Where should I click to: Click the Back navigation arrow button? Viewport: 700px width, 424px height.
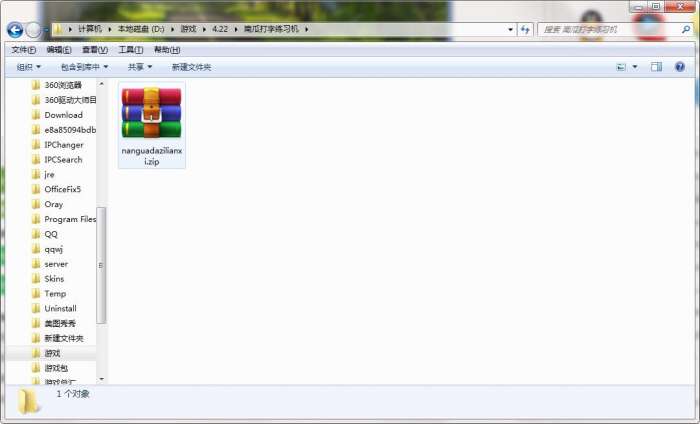tap(15, 30)
